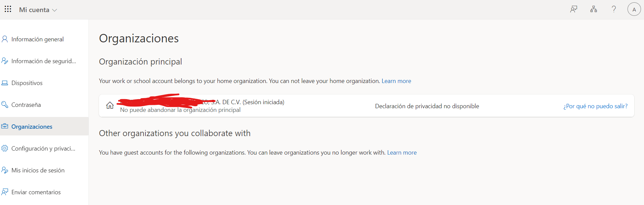The width and height of the screenshot is (644, 205).
Task: Click Learn more link about guest accounts
Action: [402, 153]
